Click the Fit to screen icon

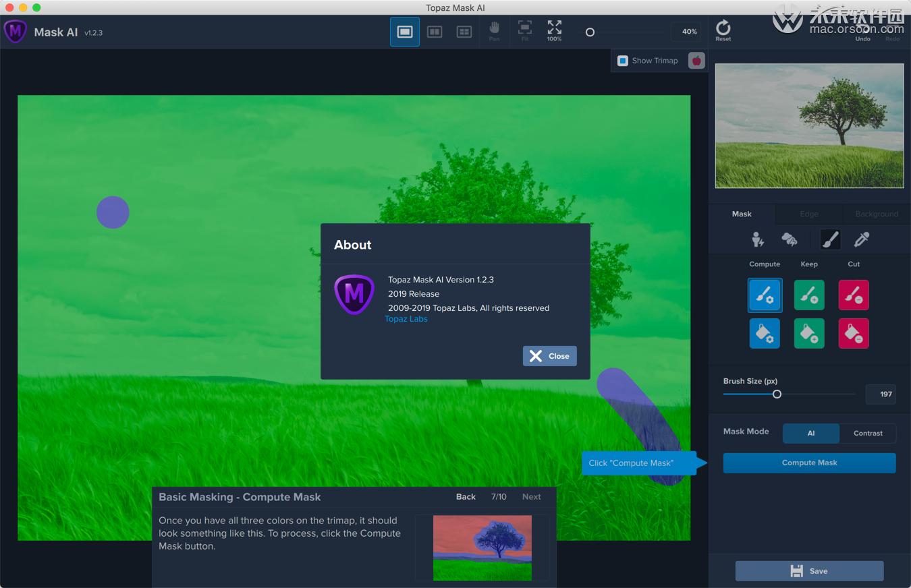(524, 30)
